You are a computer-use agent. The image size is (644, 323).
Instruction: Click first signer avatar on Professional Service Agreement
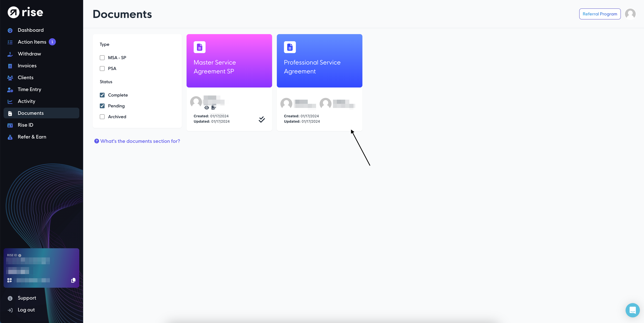286,104
